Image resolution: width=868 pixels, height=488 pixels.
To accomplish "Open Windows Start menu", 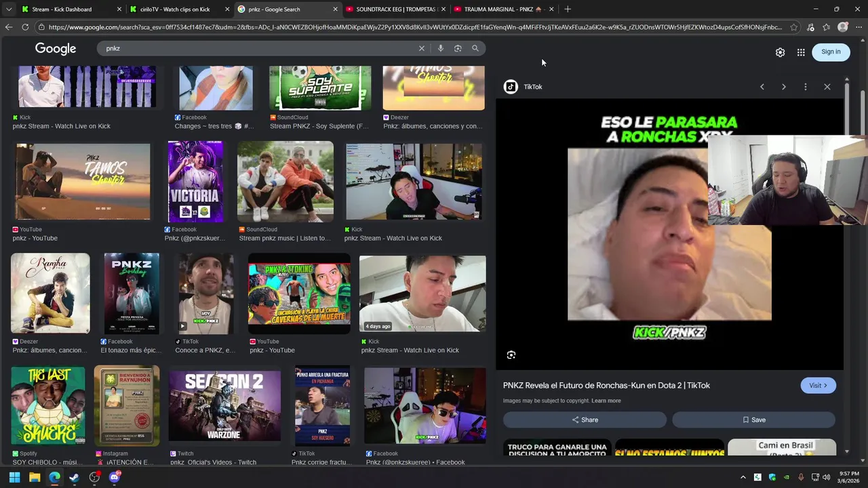I will (x=14, y=477).
